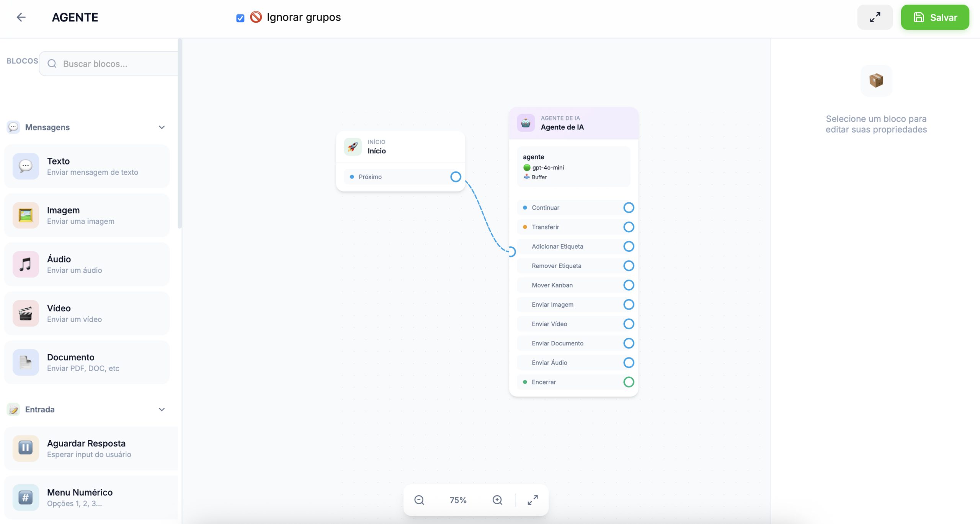Click the Enviar um áudio description
Viewport: 980px width, 524px height.
[75, 270]
